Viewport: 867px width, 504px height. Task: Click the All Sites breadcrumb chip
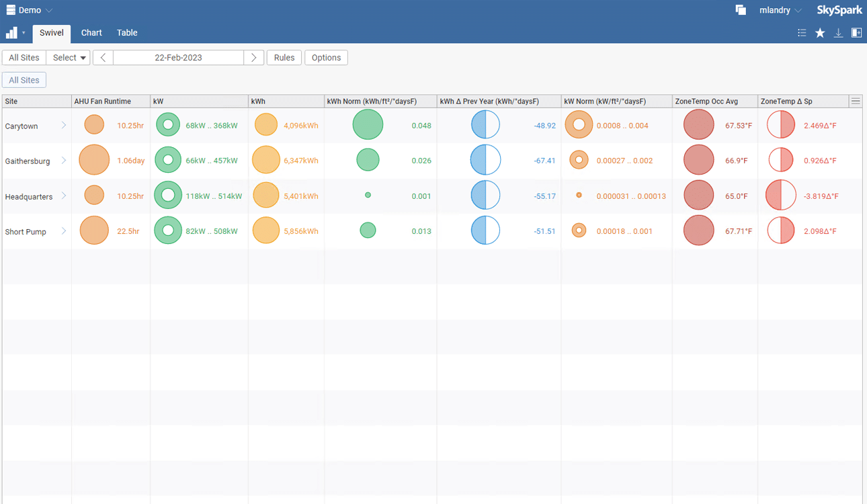(x=24, y=80)
